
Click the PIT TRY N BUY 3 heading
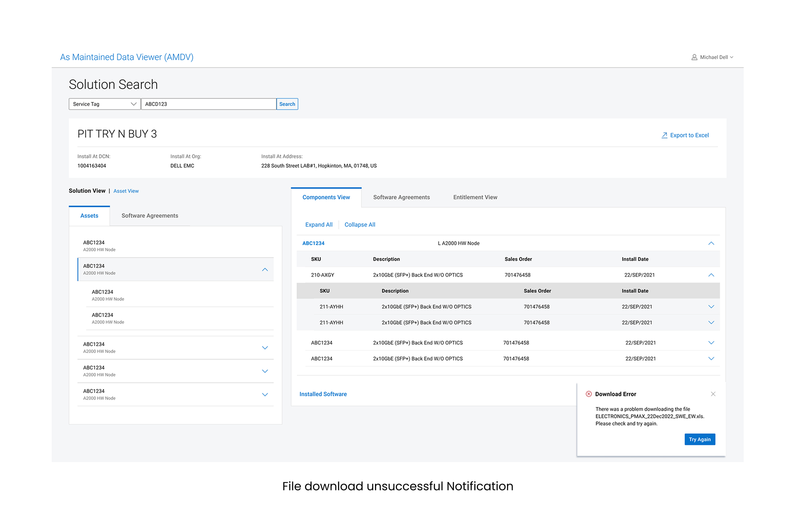pos(117,134)
